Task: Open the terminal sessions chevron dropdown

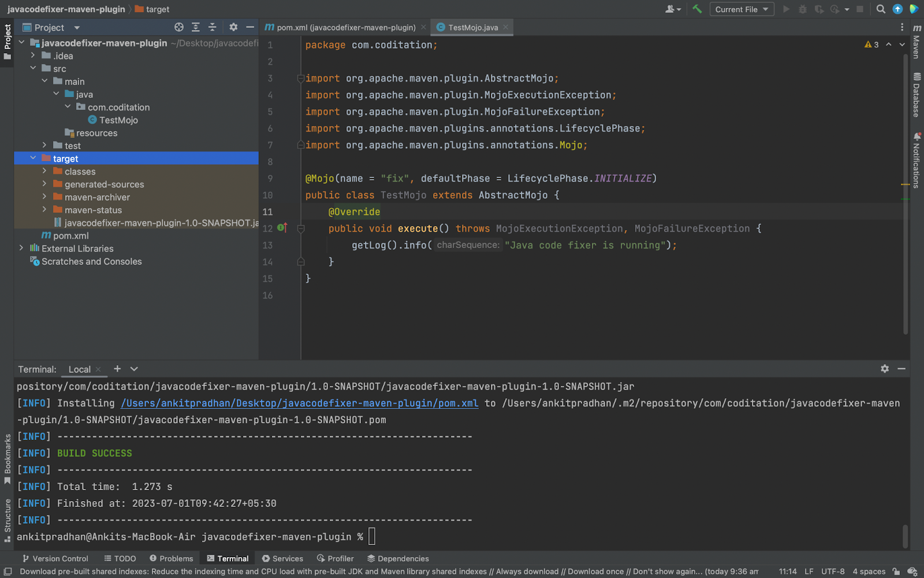Action: pyautogui.click(x=134, y=369)
